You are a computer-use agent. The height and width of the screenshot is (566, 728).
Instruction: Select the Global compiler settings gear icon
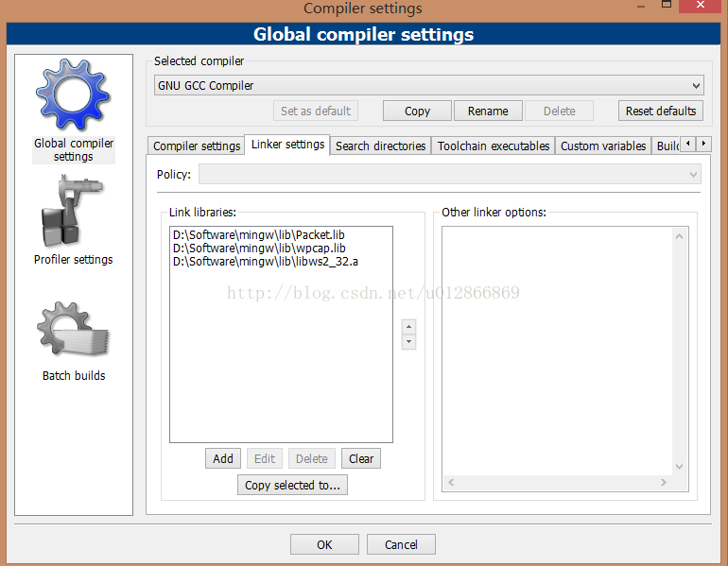tap(74, 94)
